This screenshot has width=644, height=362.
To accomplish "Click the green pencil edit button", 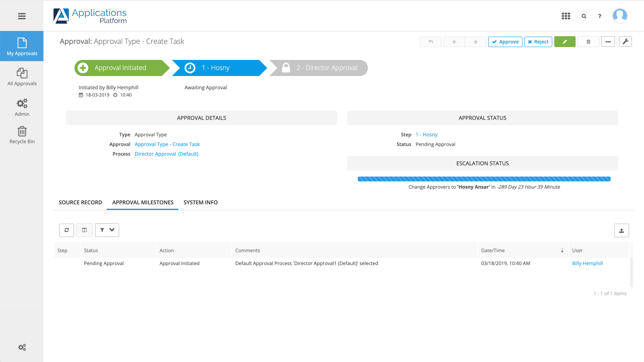I will (x=565, y=42).
